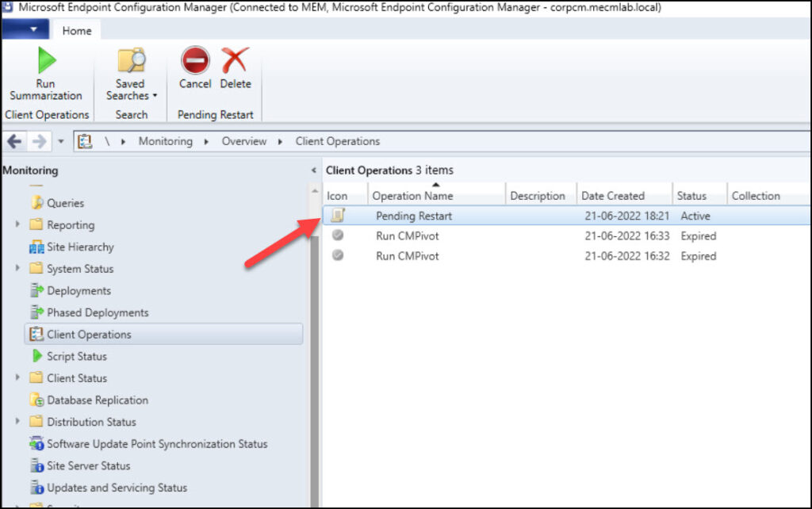This screenshot has height=509, width=812.
Task: Click the app icon in title bar
Action: [x=8, y=6]
